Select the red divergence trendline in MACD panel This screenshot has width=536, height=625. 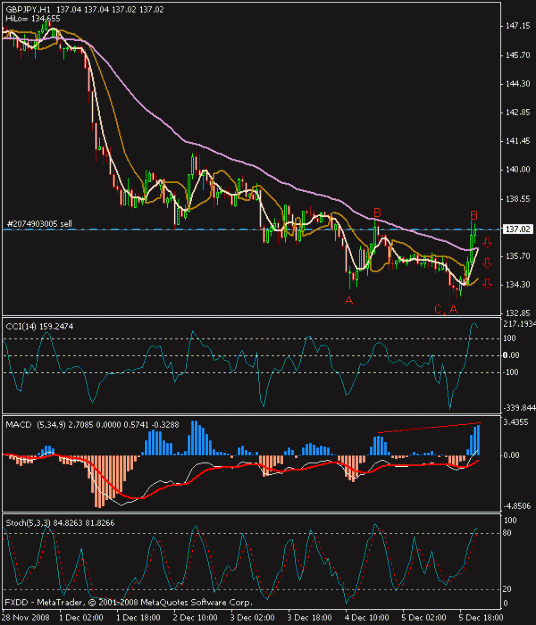pyautogui.click(x=430, y=427)
